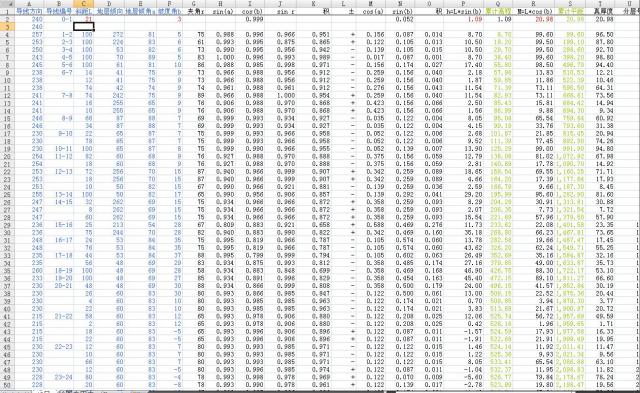Select row 3 header
The height and width of the screenshot is (393, 640).
pos(7,27)
